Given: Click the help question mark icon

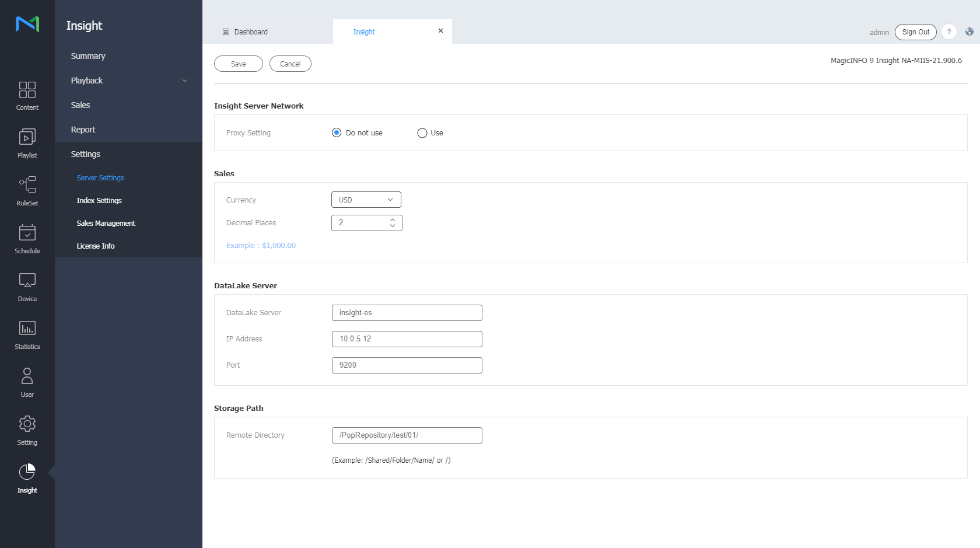Looking at the screenshot, I should [x=949, y=32].
